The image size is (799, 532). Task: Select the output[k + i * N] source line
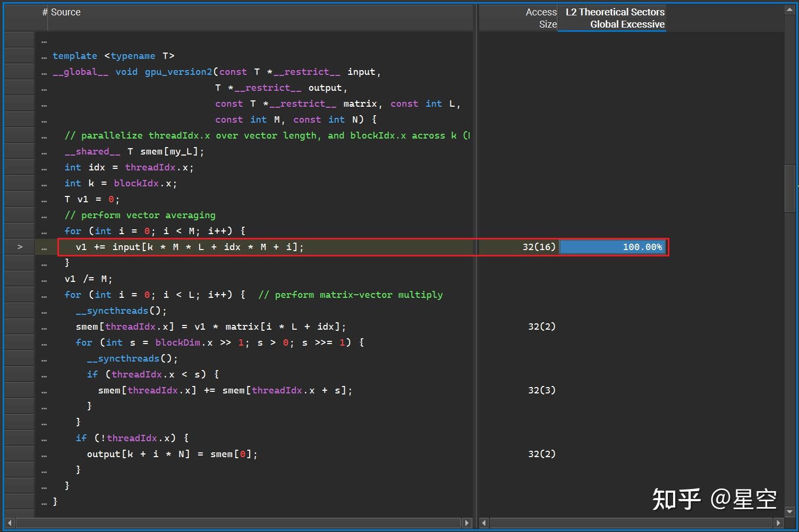click(172, 453)
